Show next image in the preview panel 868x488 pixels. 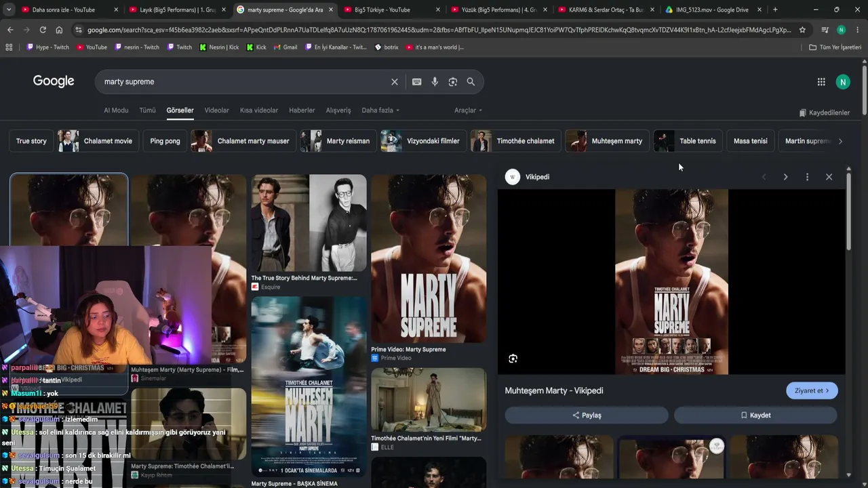785,177
